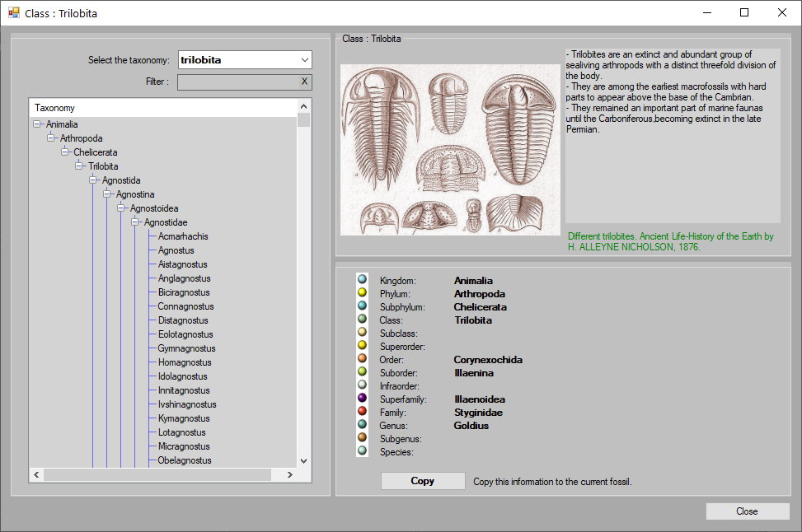Select Agnostus in the taxonomy tree
Screen dimensions: 802x532
click(x=176, y=250)
